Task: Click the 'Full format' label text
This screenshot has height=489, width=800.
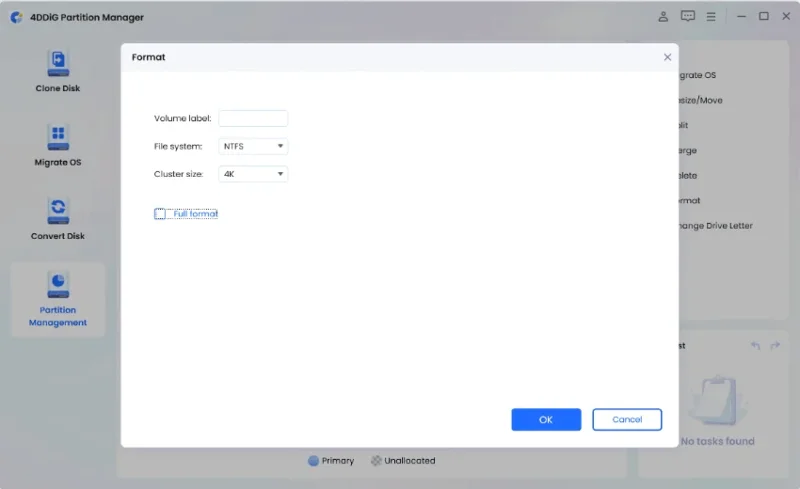Action: coord(195,214)
